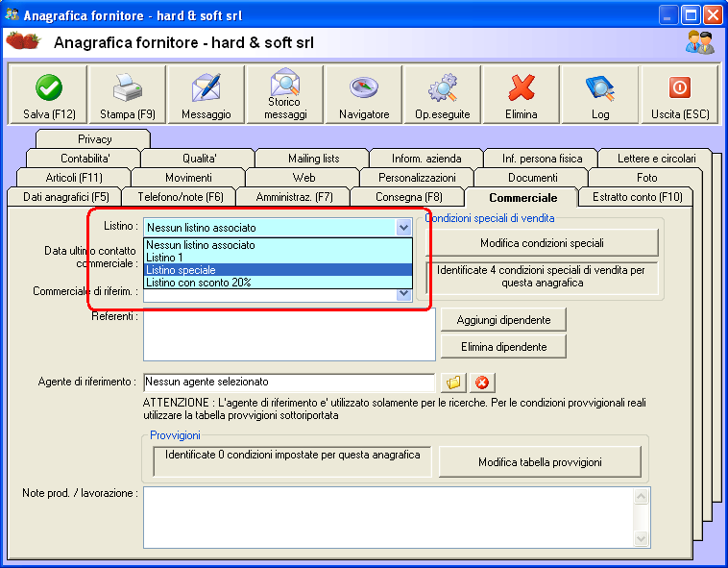Click the strawberry logo in header

[x=23, y=41]
